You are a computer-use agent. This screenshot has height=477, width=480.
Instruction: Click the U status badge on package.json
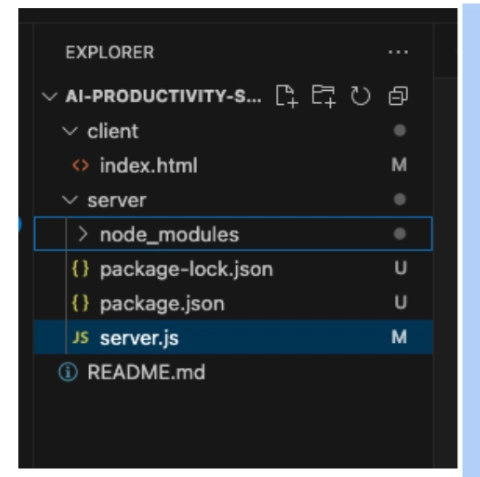pos(400,302)
